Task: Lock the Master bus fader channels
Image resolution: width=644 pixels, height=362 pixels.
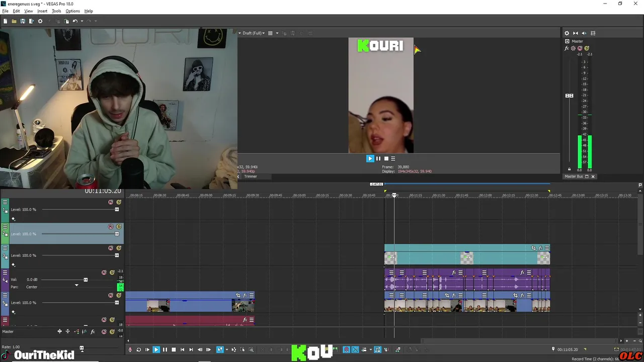Action: (x=570, y=169)
